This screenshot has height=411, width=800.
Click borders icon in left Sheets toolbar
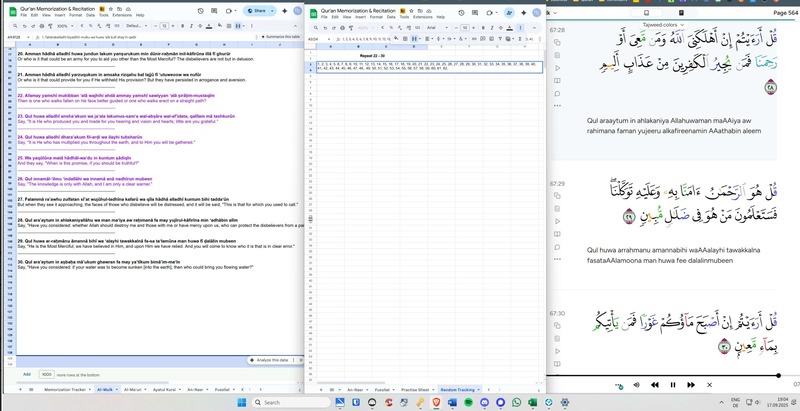[x=230, y=26]
